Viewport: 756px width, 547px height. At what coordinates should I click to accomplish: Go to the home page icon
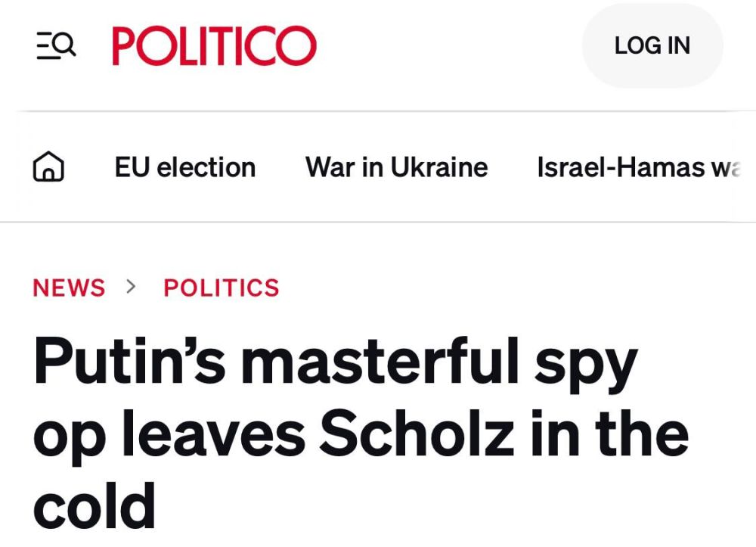pos(48,167)
